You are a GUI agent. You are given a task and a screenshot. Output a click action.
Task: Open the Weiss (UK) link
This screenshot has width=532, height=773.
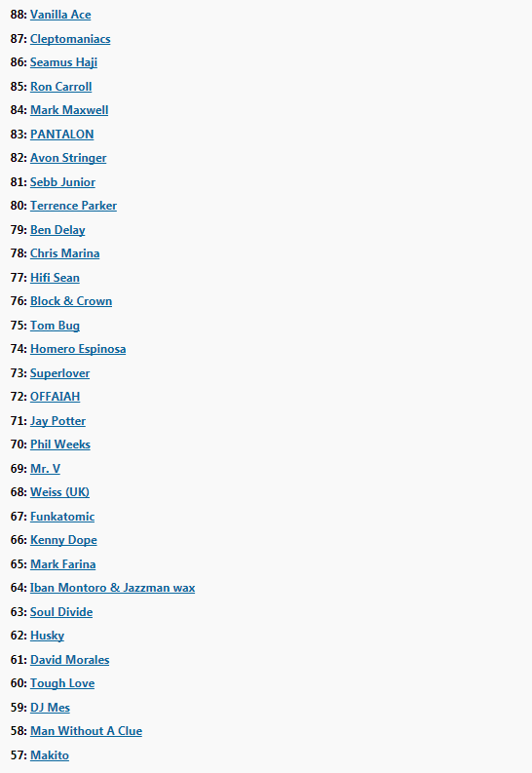click(59, 492)
